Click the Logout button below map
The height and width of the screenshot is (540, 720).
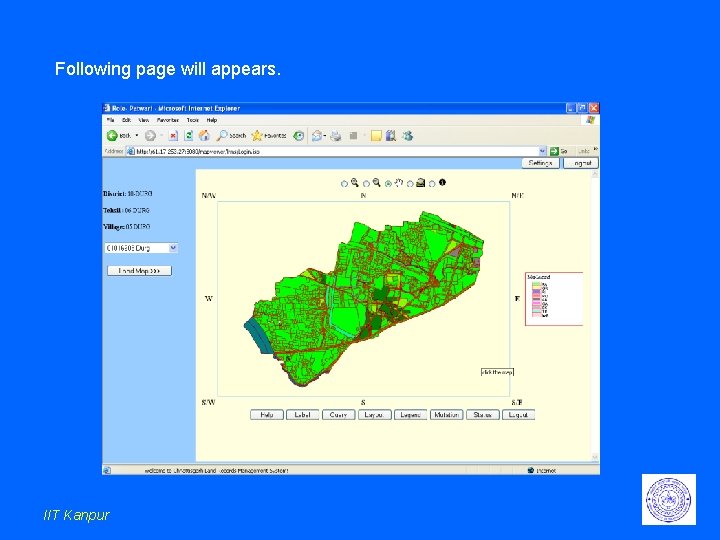pyautogui.click(x=518, y=415)
